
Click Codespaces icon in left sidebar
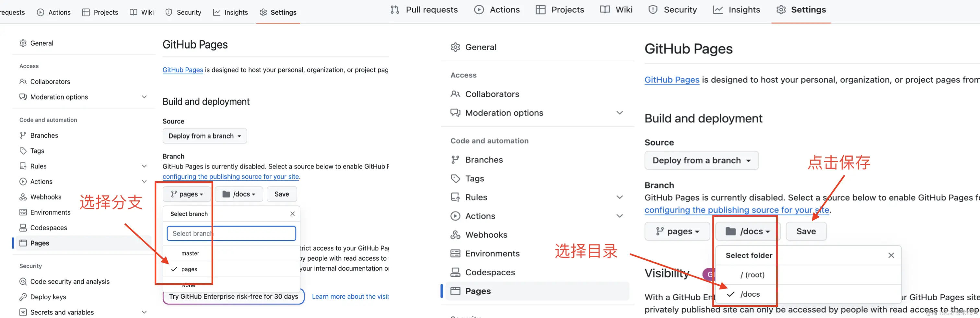[x=23, y=228]
